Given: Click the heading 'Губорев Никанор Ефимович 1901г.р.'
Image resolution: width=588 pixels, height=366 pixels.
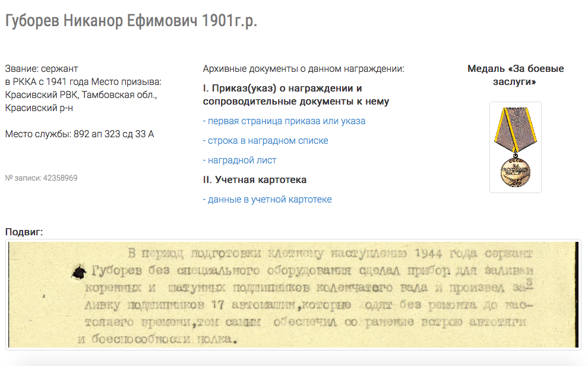Looking at the screenshot, I should [x=131, y=21].
